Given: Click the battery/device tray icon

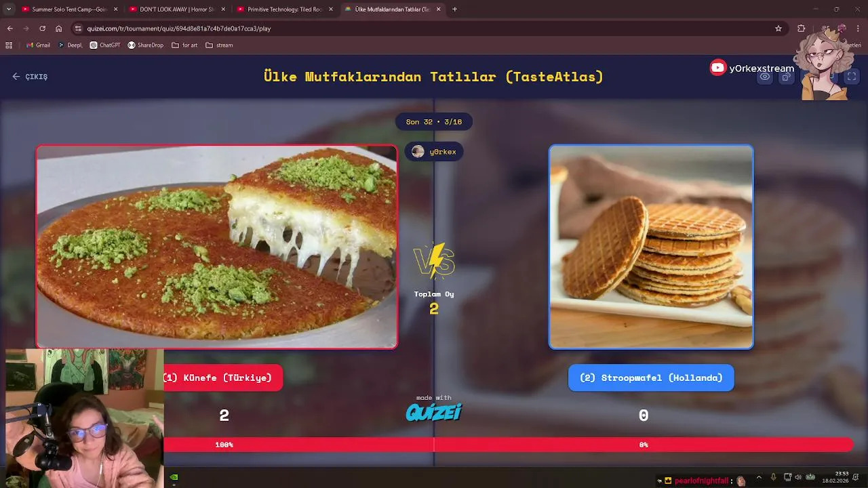Looking at the screenshot, I should (x=810, y=477).
